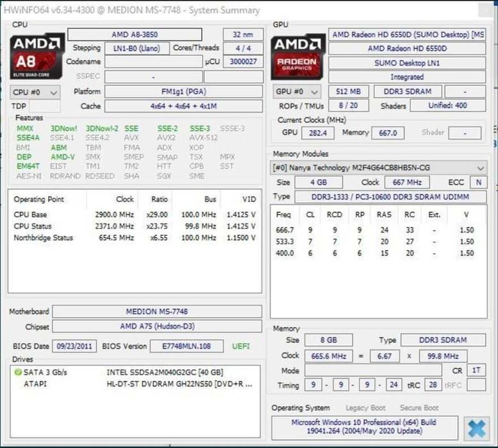The height and width of the screenshot is (448, 498).
Task: Click the empty memory Mode field
Action: [x=373, y=370]
